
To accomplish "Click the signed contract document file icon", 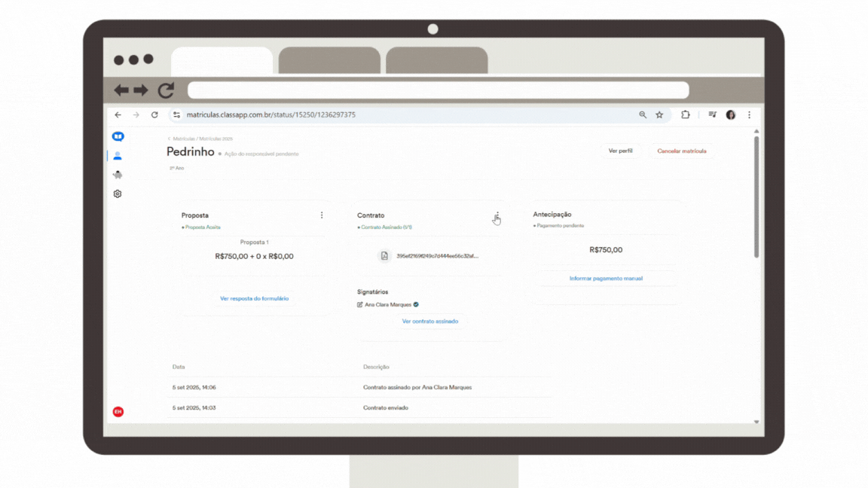I will (x=384, y=255).
